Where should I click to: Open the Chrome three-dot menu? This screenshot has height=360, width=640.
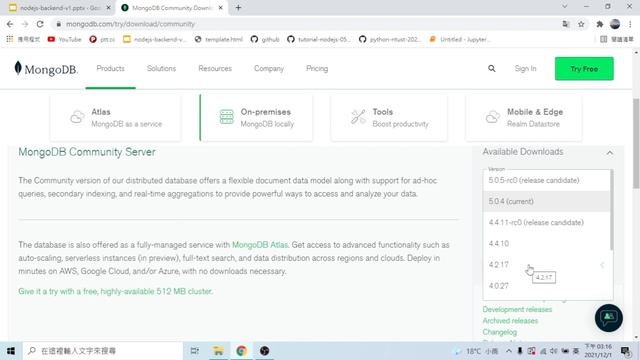(x=630, y=24)
